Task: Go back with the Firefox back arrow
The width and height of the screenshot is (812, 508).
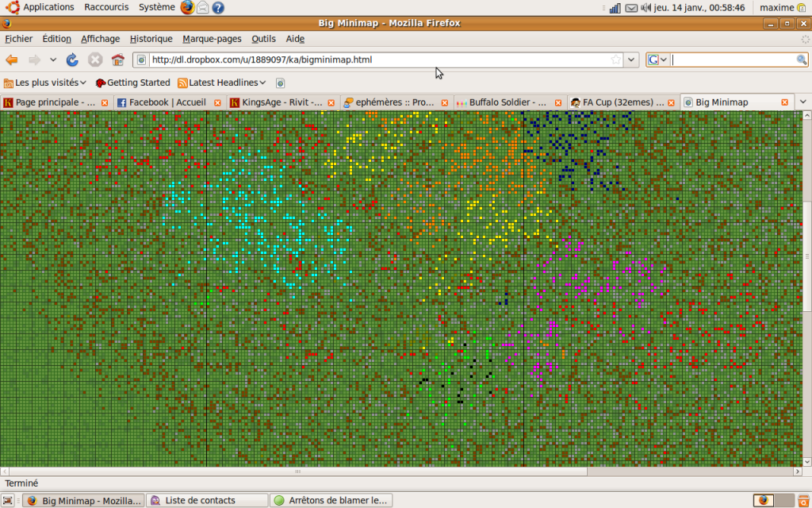Action: 12,60
